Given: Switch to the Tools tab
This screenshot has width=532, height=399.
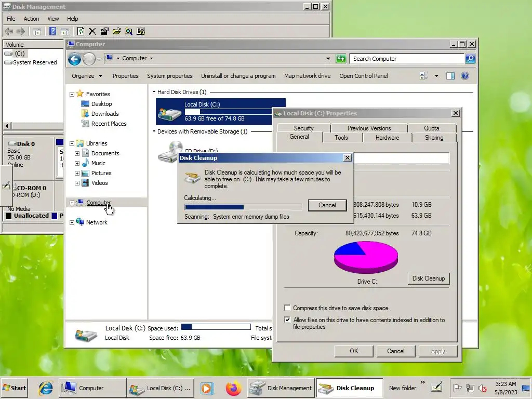Looking at the screenshot, I should click(341, 137).
